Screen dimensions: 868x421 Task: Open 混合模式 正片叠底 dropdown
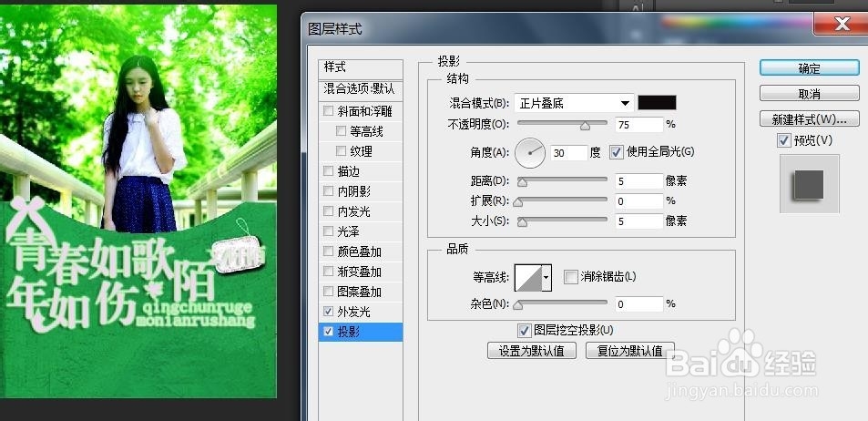574,103
